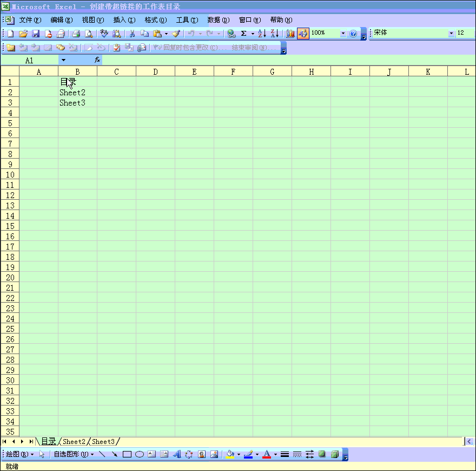Screen dimensions: 476x471
Task: Open the Print Preview tool
Action: pos(88,34)
